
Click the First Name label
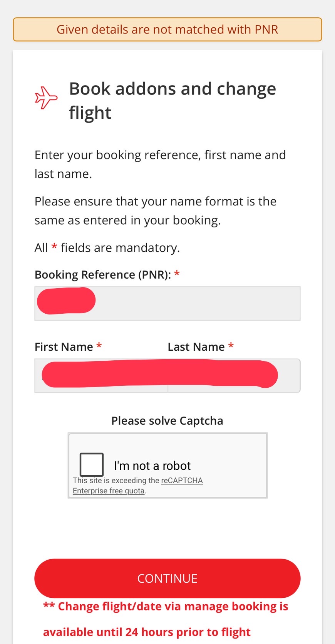64,347
